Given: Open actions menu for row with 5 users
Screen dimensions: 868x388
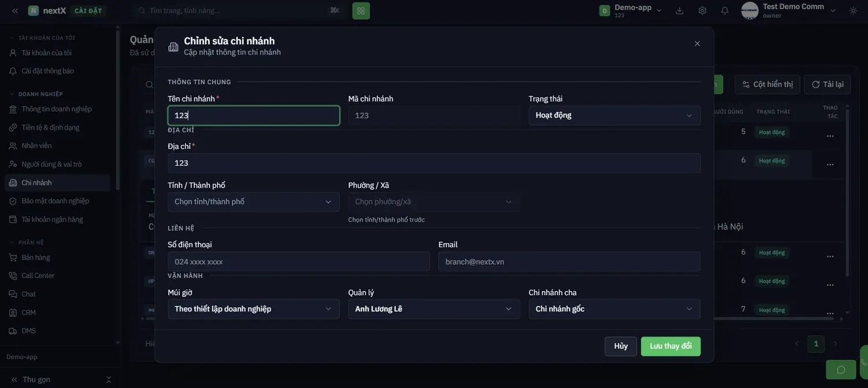Looking at the screenshot, I should click(830, 136).
